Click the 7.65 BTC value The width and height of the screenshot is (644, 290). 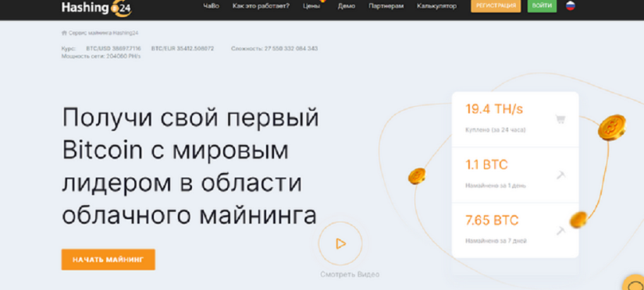pyautogui.click(x=492, y=221)
